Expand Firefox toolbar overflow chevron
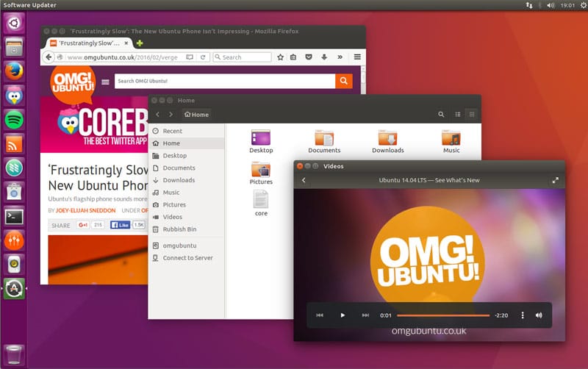Image resolution: width=588 pixels, height=369 pixels. [340, 57]
